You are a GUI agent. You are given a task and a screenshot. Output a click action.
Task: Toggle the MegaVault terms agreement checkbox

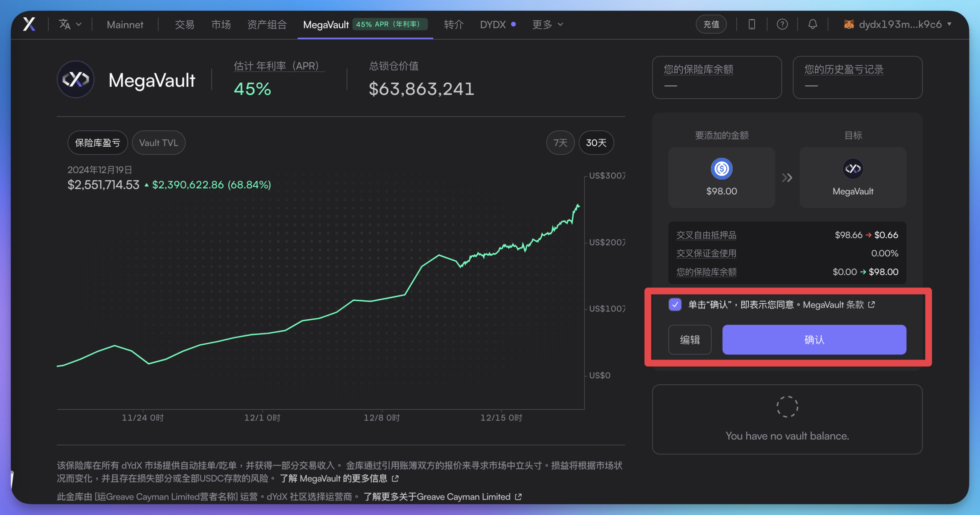click(675, 305)
